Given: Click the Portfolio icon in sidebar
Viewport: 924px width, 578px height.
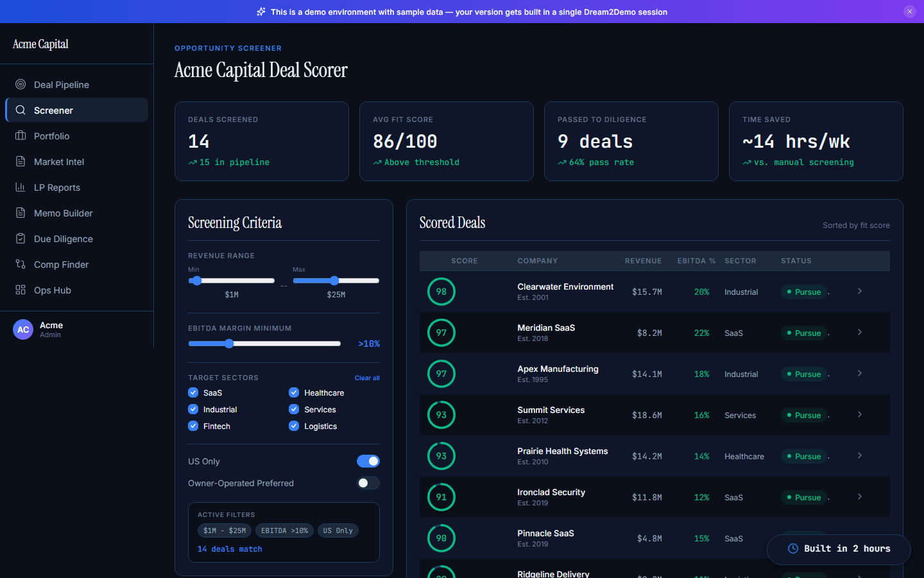Looking at the screenshot, I should 21,136.
